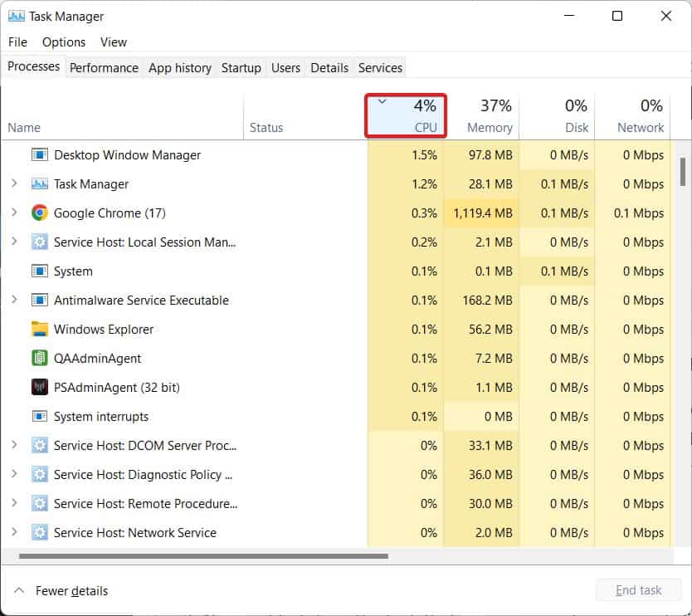692x616 pixels.
Task: Switch to the Users tab
Action: coord(285,68)
